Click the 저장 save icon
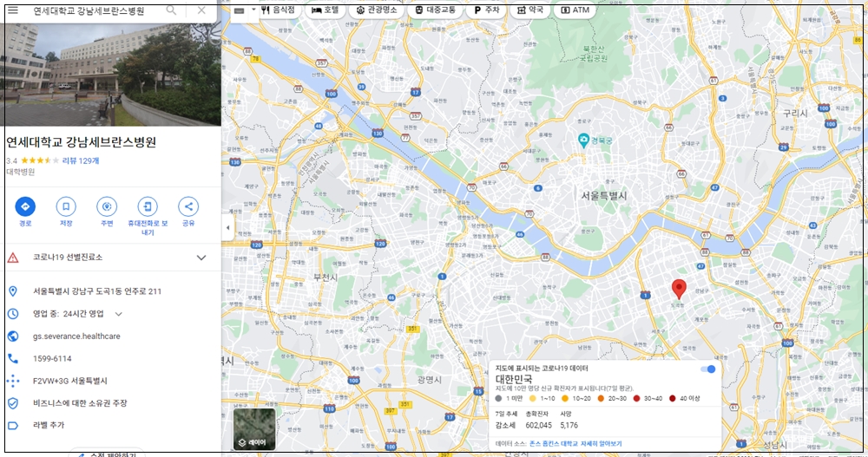Image resolution: width=868 pixels, height=457 pixels. pyautogui.click(x=66, y=206)
